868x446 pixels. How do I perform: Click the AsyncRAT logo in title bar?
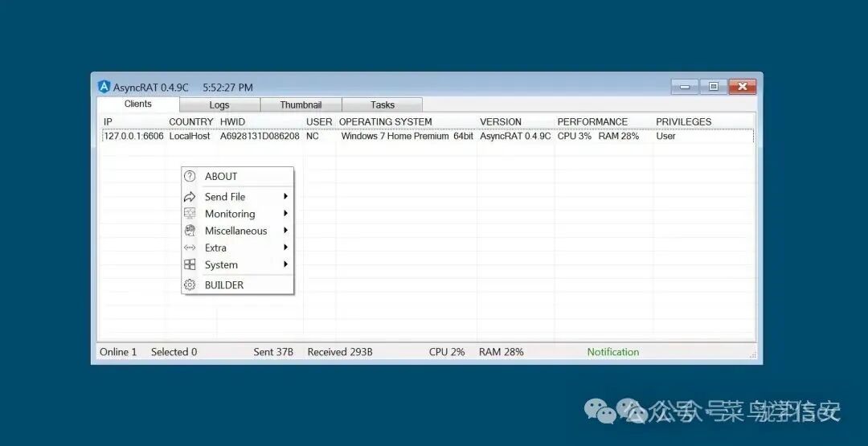(x=104, y=87)
